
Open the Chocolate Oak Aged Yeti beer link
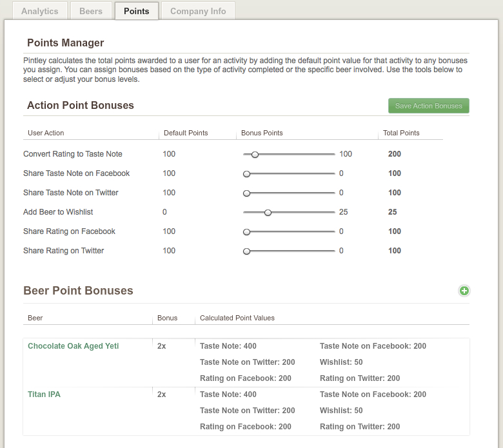(x=73, y=346)
